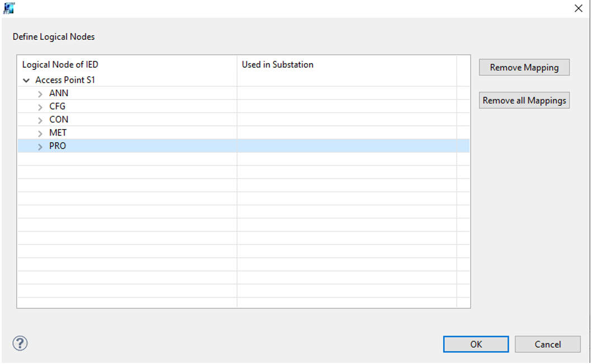The width and height of the screenshot is (592, 364).
Task: Expand the PRO logical node group
Action: click(x=40, y=146)
